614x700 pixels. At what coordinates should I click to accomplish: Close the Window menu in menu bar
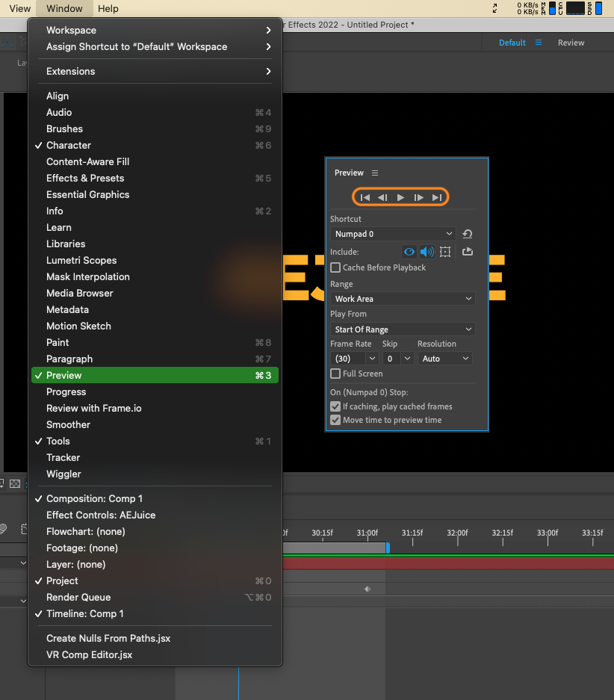[x=64, y=8]
